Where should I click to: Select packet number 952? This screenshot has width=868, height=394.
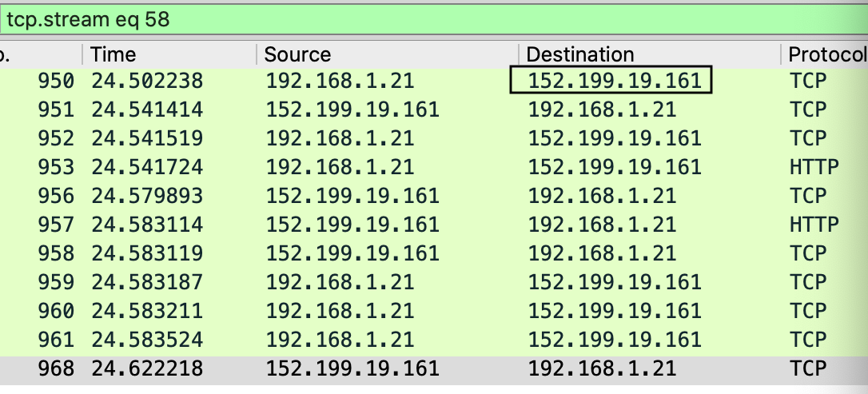(434, 138)
